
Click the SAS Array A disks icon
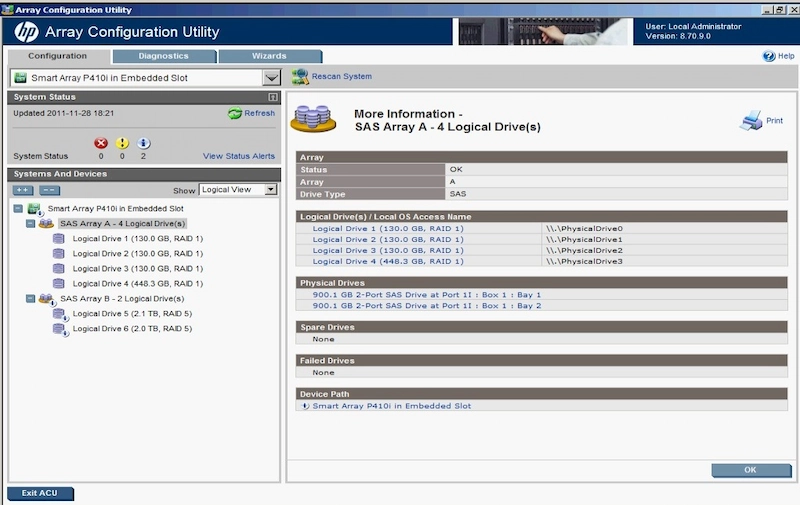click(x=46, y=223)
